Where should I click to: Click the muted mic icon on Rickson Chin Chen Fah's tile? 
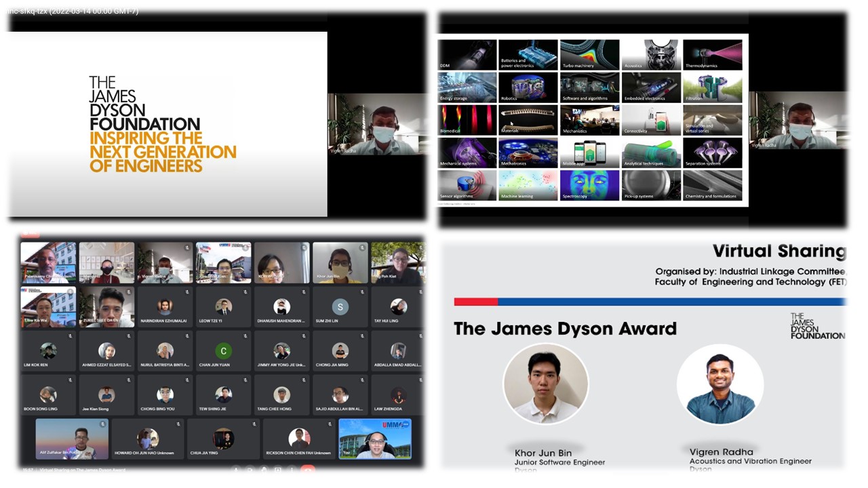(x=330, y=424)
